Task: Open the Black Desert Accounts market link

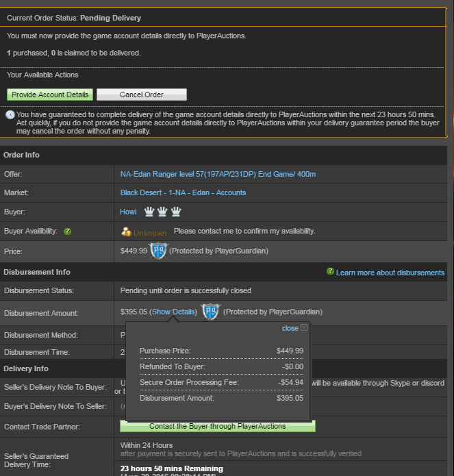Action: (183, 192)
